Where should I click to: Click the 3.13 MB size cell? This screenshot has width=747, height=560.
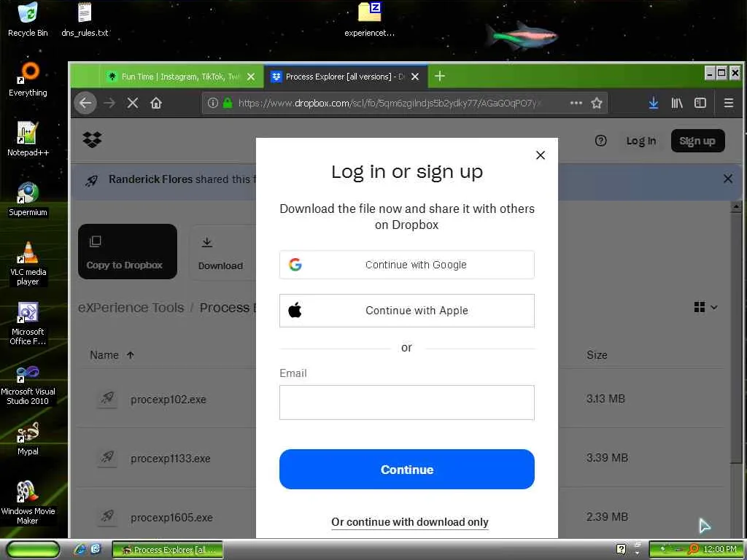(x=605, y=399)
